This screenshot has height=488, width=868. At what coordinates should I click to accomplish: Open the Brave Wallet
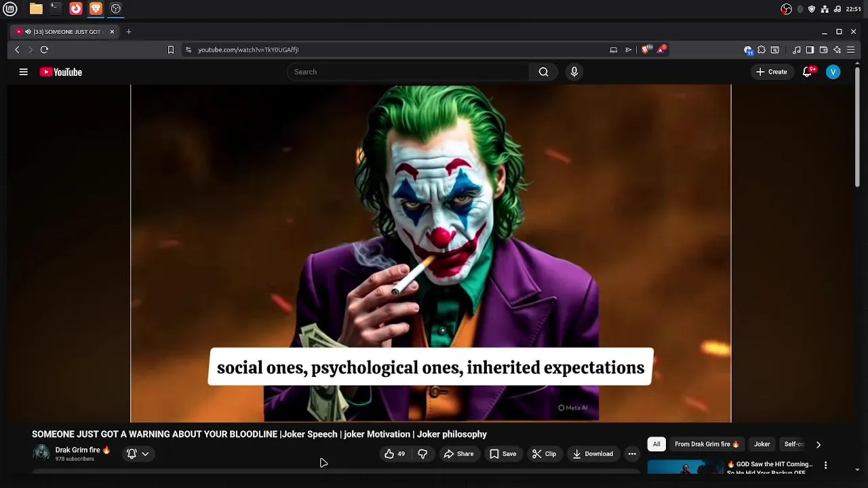[823, 49]
